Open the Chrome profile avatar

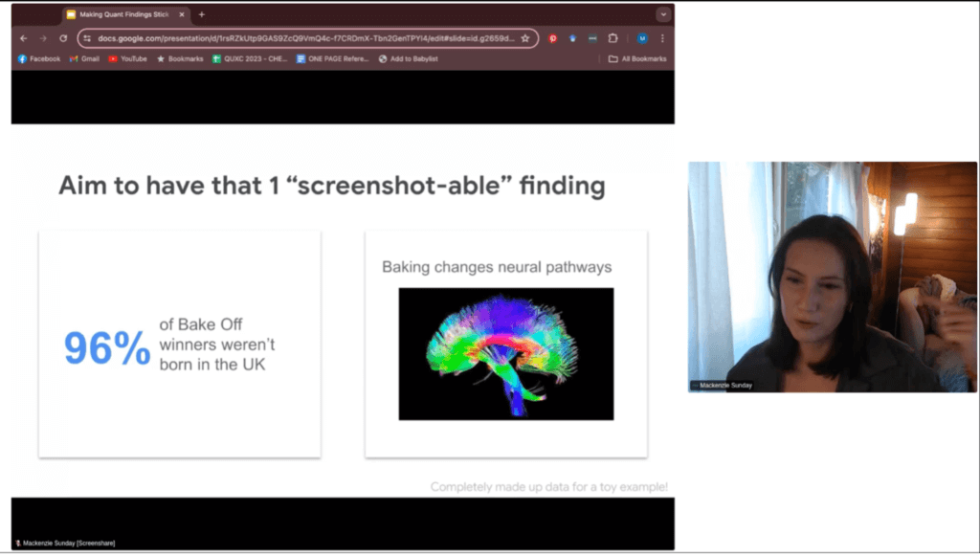click(x=641, y=38)
